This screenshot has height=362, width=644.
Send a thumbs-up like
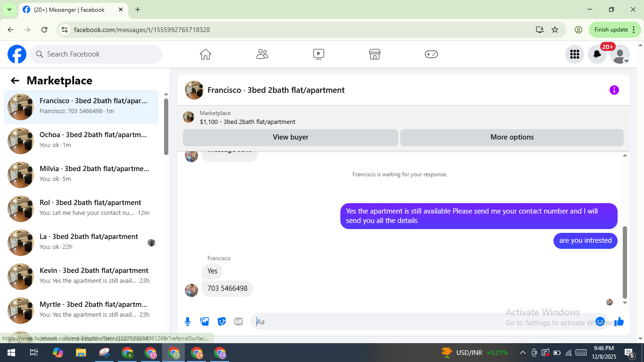click(619, 321)
